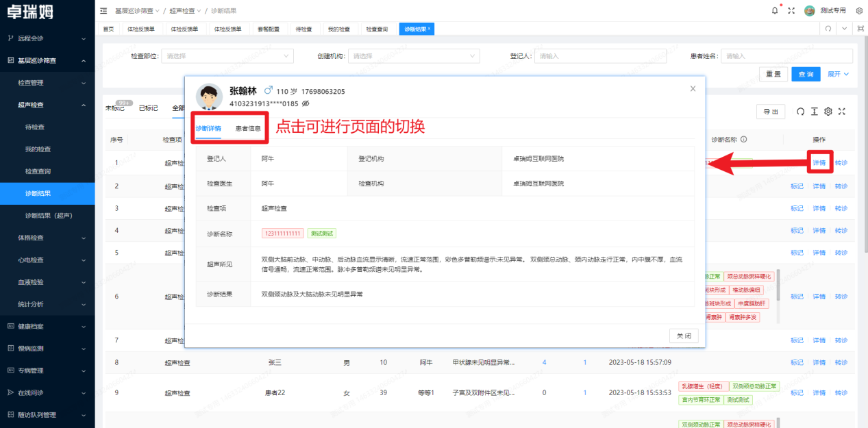Open 详情 for row 1
The height and width of the screenshot is (428, 868).
[819, 163]
